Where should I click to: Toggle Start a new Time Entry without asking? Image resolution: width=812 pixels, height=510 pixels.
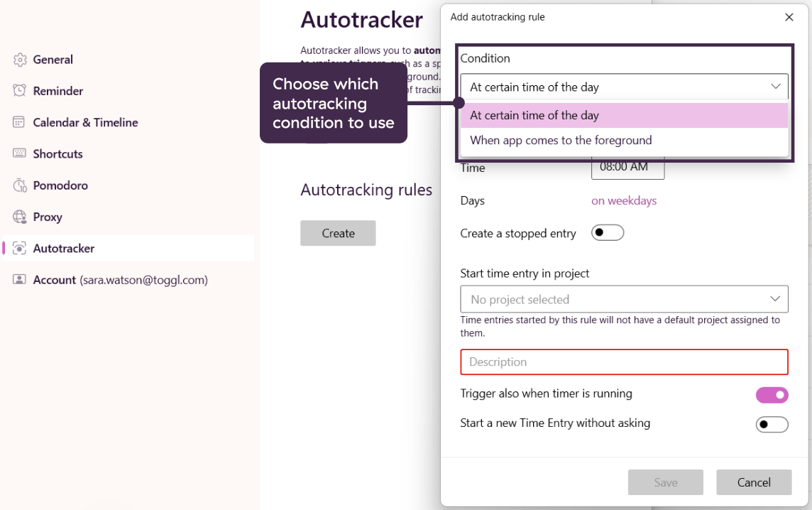(x=772, y=425)
